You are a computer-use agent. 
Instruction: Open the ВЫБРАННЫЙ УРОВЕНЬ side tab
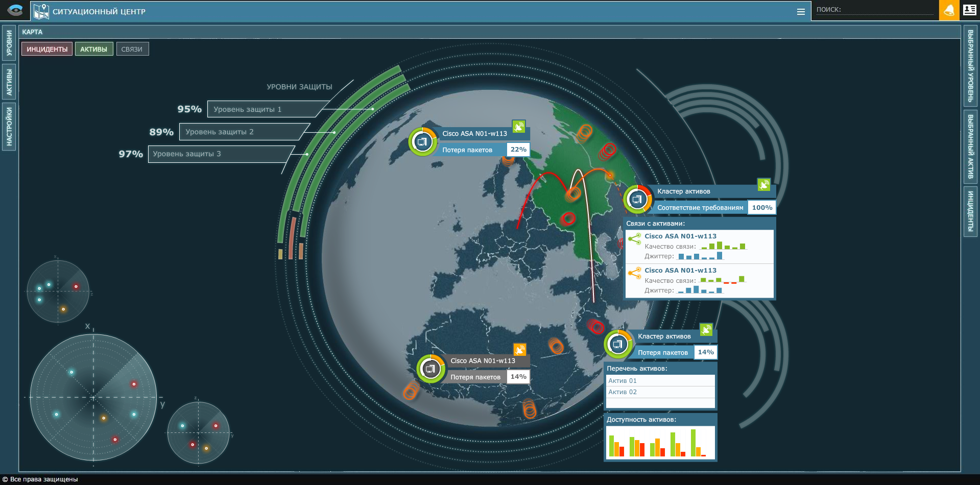click(970, 66)
